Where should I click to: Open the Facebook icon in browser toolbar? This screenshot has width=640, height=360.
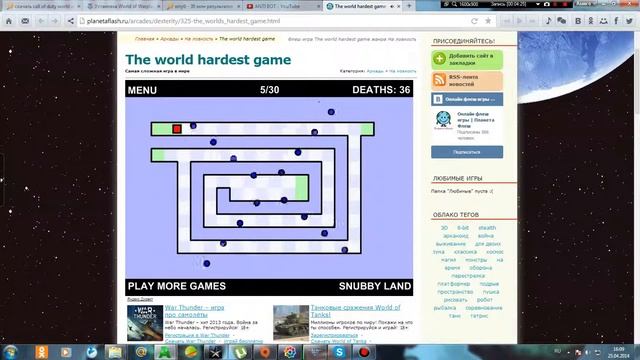(x=616, y=21)
